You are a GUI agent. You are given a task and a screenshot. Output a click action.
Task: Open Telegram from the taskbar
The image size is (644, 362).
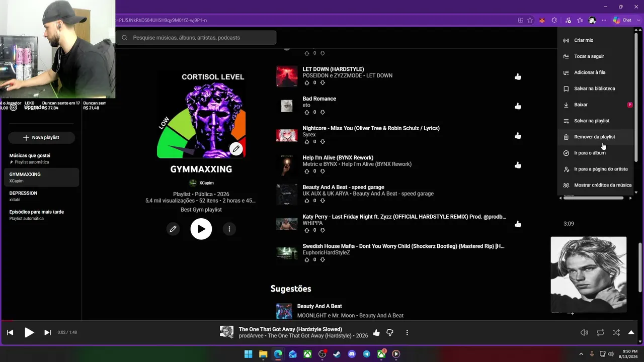click(366, 354)
